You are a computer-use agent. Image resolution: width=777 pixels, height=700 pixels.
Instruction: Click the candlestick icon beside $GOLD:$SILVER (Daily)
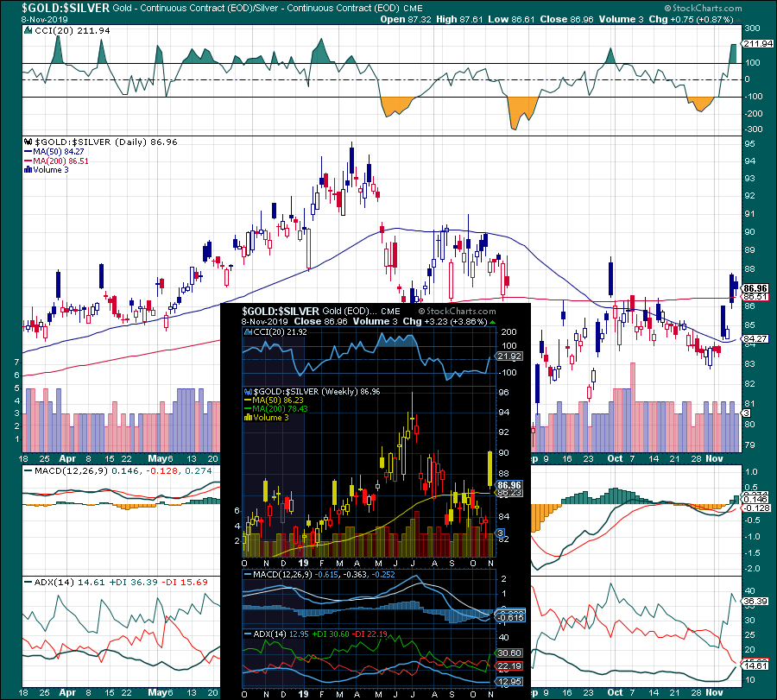(x=28, y=142)
